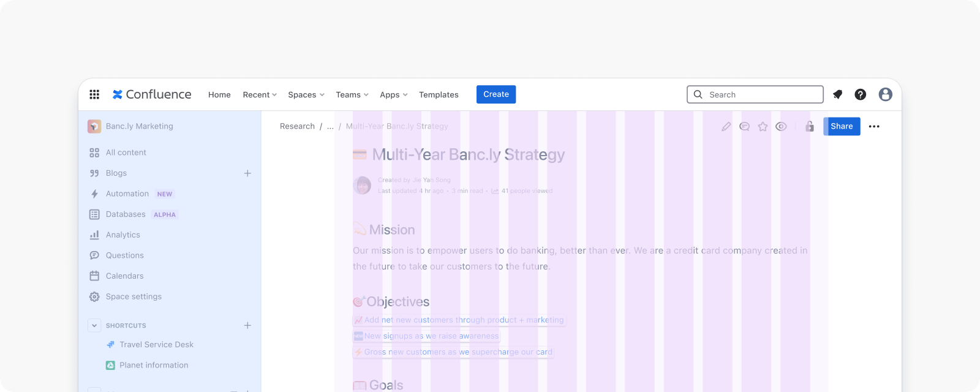Open the more actions ellipsis menu
The width and height of the screenshot is (980, 392).
[874, 127]
